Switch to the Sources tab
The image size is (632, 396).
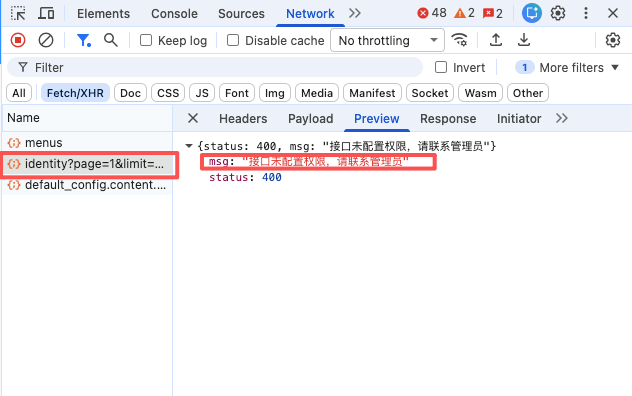click(241, 14)
